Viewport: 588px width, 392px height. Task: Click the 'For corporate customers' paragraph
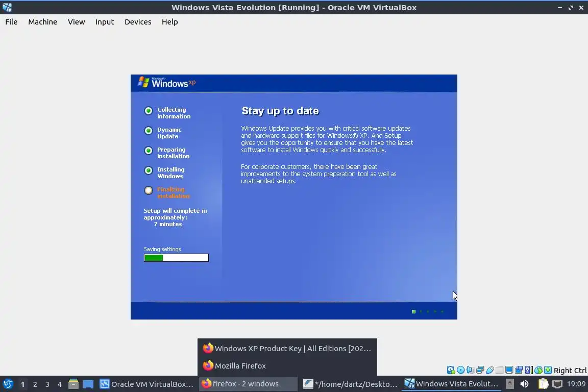(318, 174)
